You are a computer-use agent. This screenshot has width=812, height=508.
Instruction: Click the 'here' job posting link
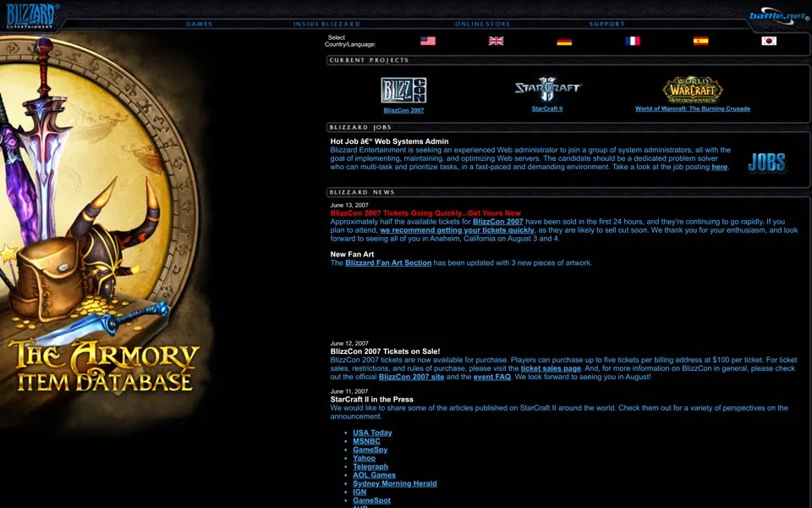719,167
